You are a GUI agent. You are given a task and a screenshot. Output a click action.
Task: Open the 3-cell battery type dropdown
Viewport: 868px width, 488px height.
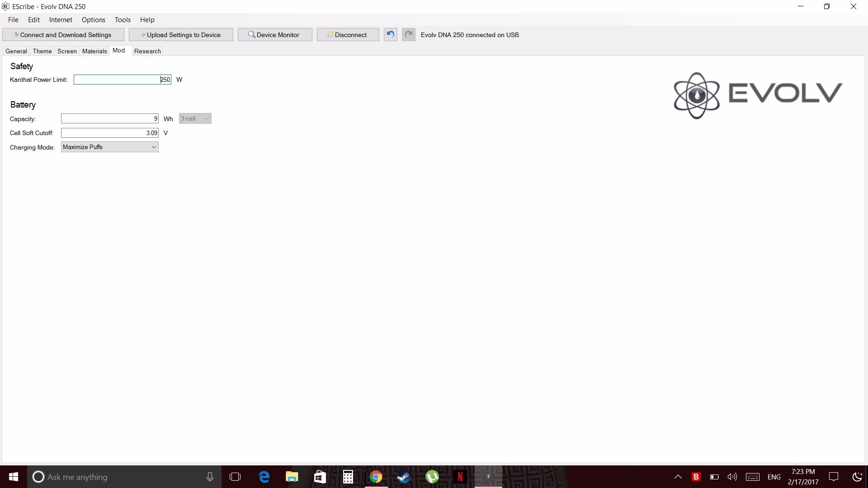[195, 119]
